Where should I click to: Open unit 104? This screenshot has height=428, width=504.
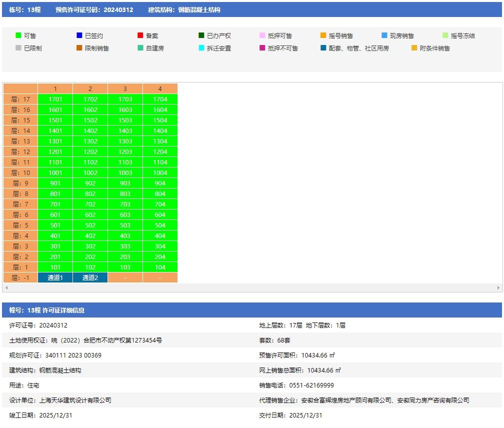[x=160, y=267]
